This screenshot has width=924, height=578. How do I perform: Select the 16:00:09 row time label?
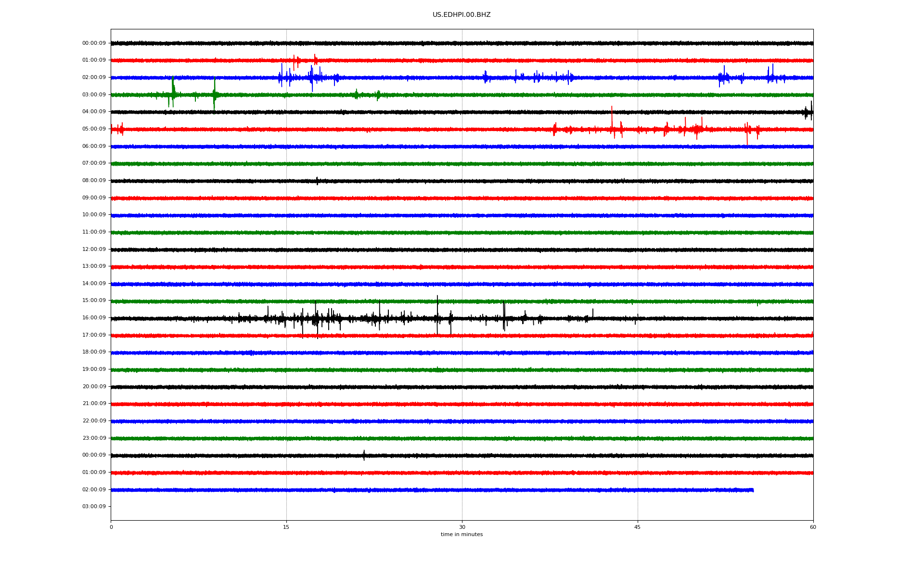94,318
